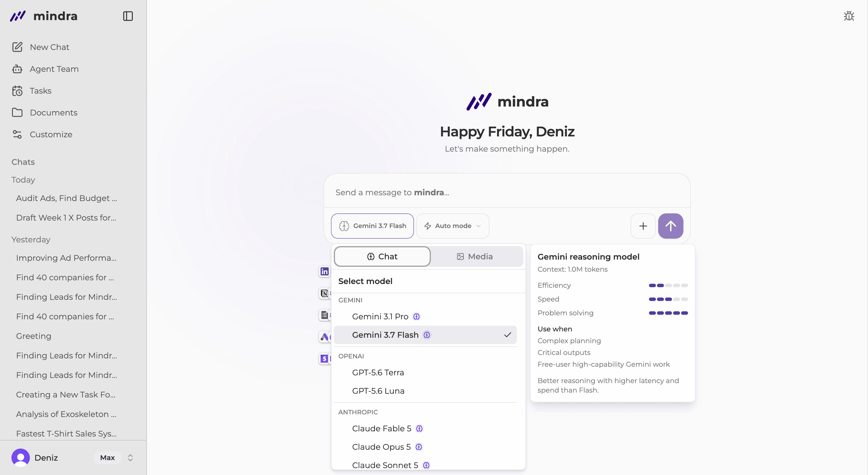
Task: Click the mindra logo in the sidebar
Action: point(44,16)
